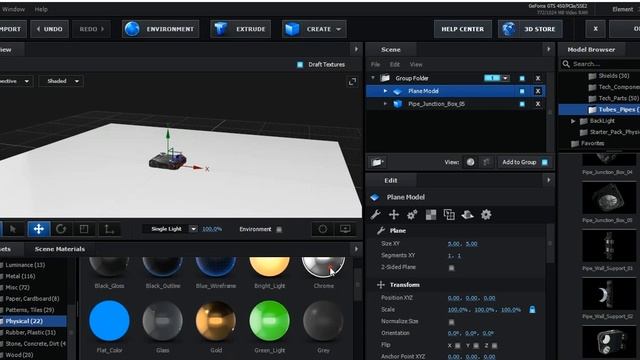Expand the BackLight folder in Model Browser
This screenshot has width=640, height=360.
click(x=573, y=121)
